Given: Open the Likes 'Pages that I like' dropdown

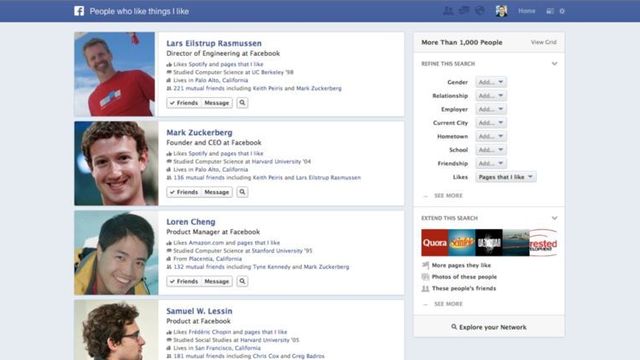Looking at the screenshot, I should point(506,177).
